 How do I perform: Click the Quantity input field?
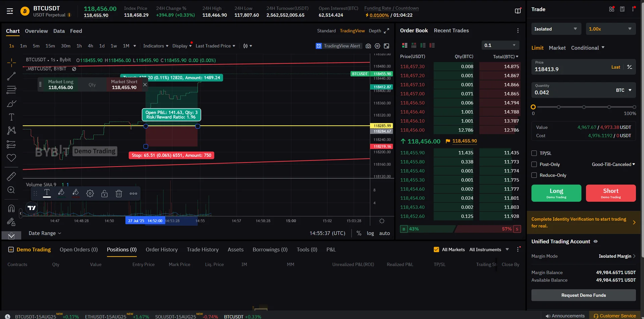(x=584, y=90)
